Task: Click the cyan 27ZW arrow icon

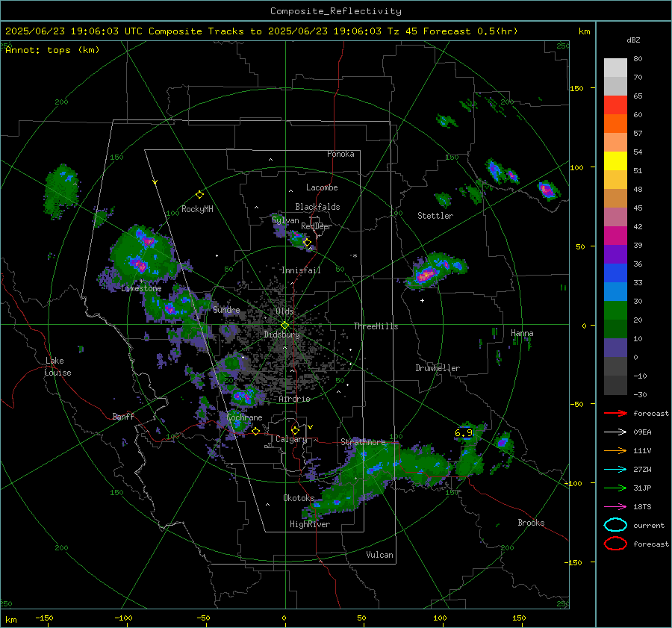Action: pos(615,470)
